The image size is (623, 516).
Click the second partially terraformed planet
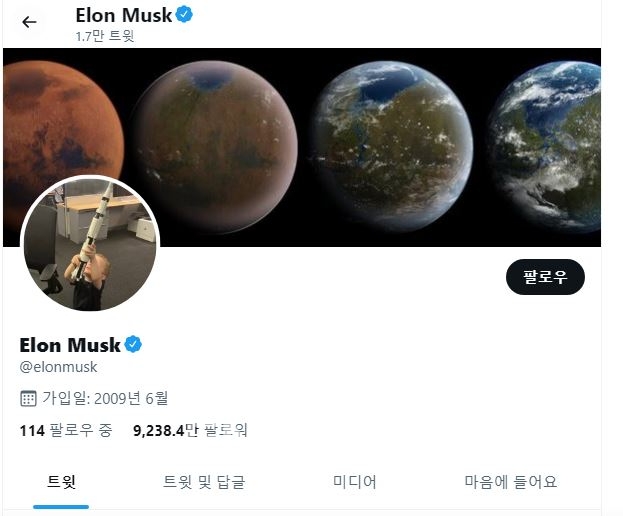215,147
